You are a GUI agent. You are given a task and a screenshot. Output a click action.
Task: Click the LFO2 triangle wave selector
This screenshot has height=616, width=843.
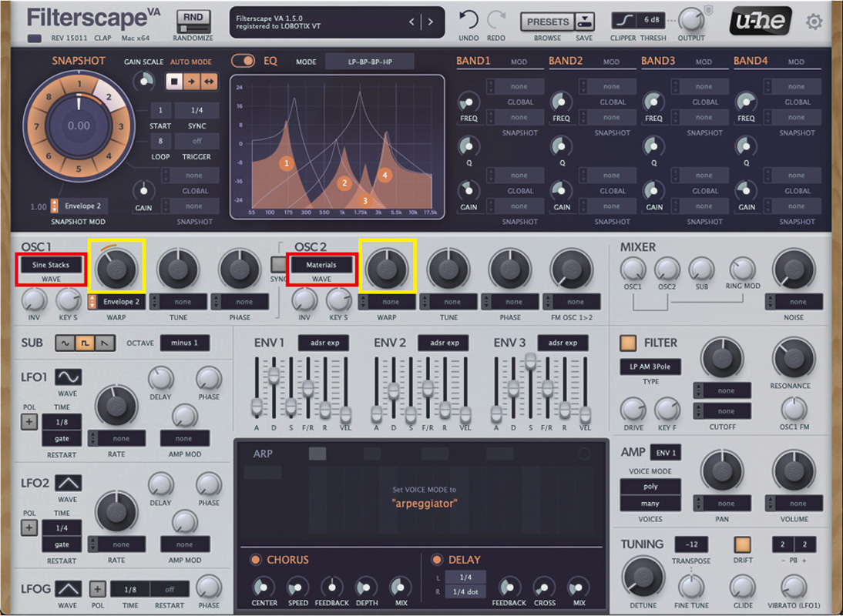click(69, 482)
